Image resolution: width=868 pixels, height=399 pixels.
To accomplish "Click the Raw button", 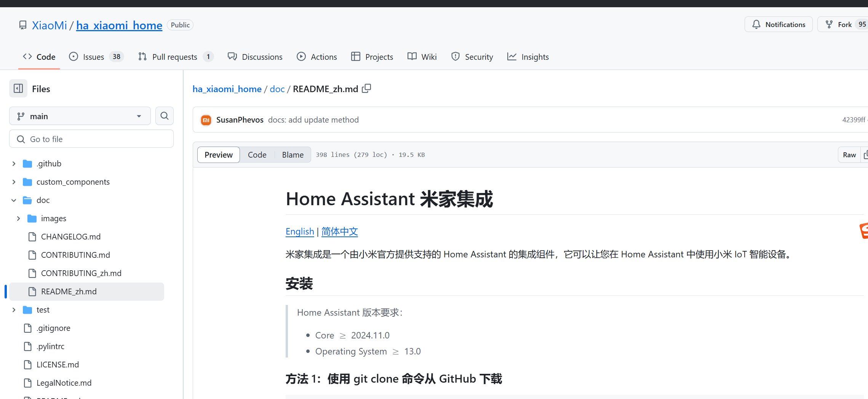I will [849, 155].
